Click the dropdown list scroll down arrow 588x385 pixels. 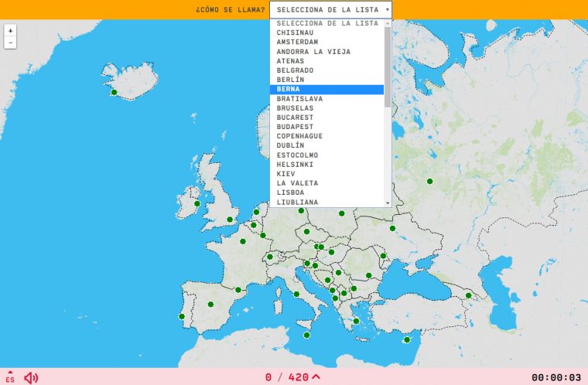click(x=388, y=203)
